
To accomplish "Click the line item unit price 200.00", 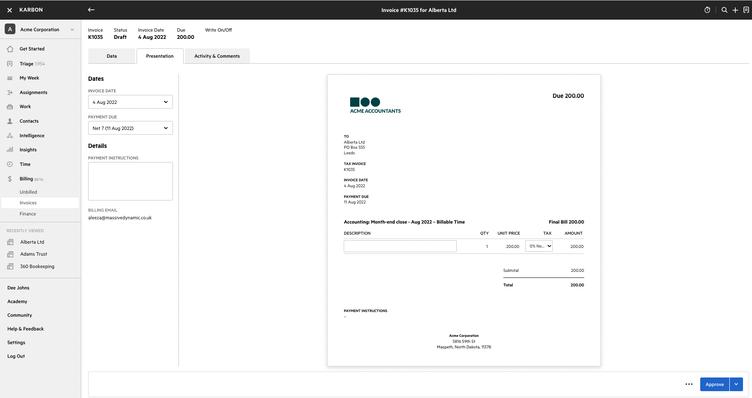I will (512, 246).
